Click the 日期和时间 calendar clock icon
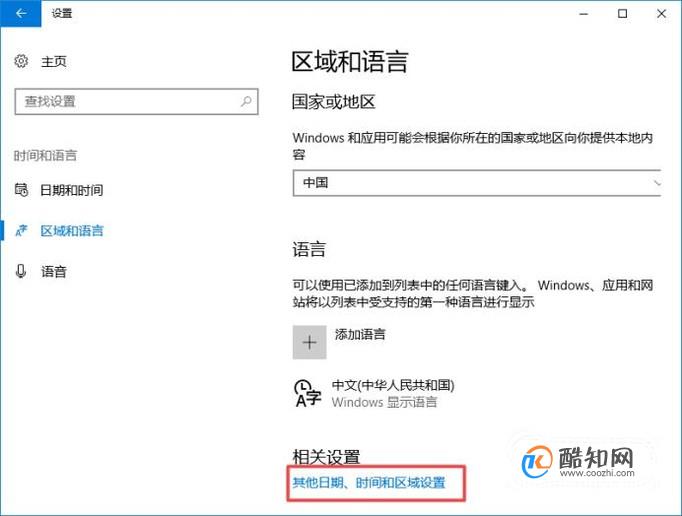This screenshot has width=682, height=516. 21,190
